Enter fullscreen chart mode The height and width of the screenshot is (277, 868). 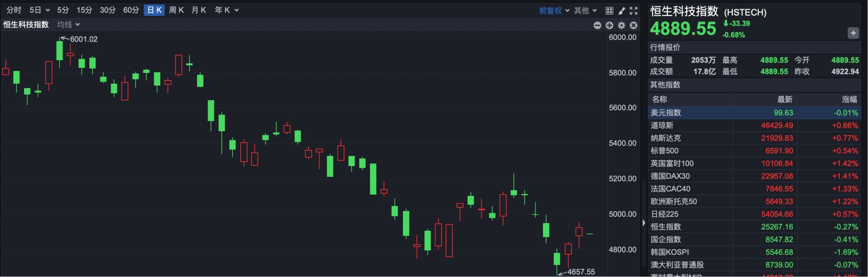(x=634, y=10)
